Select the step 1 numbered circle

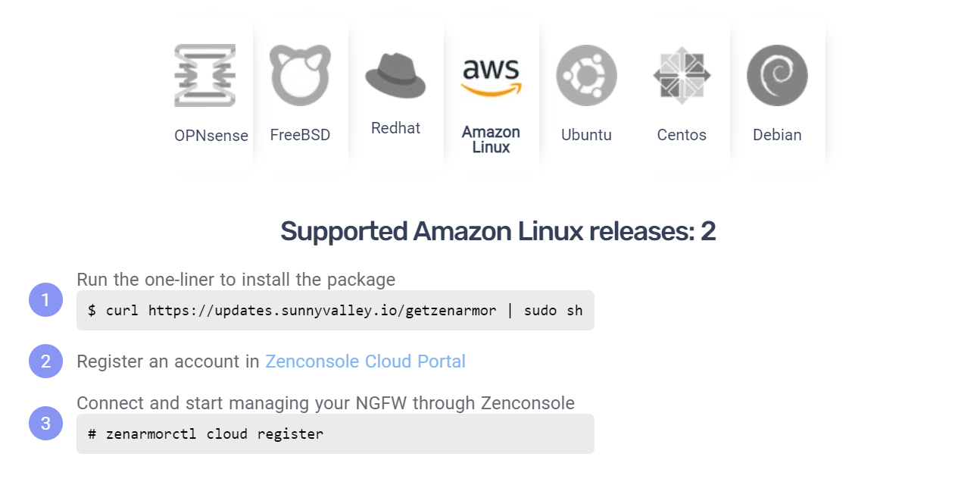45,301
